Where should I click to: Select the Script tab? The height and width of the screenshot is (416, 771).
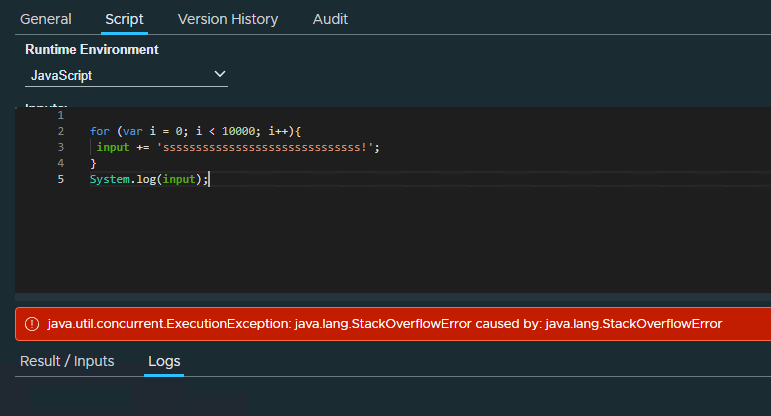124,19
